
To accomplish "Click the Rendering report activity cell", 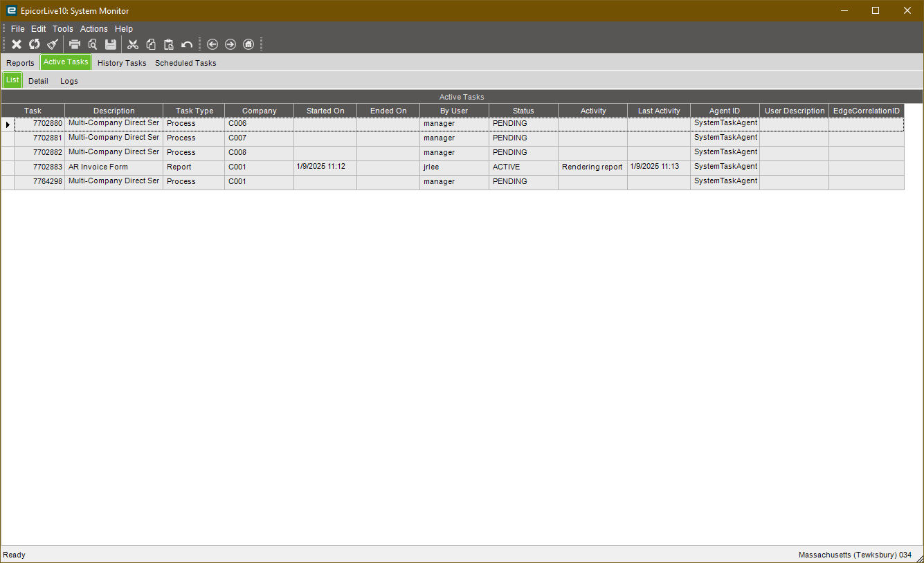I will [592, 167].
